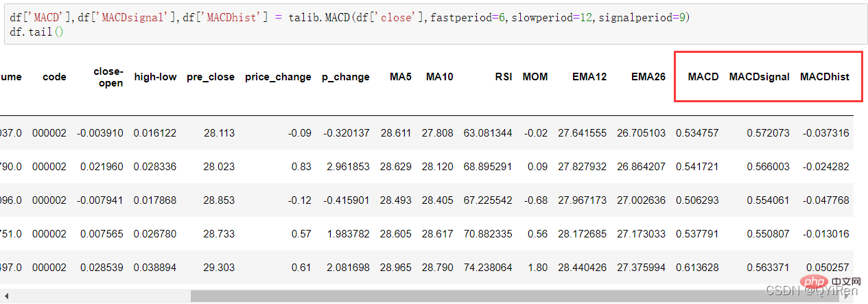Click the pre_close column header
This screenshot has height=304, width=868.
point(211,77)
